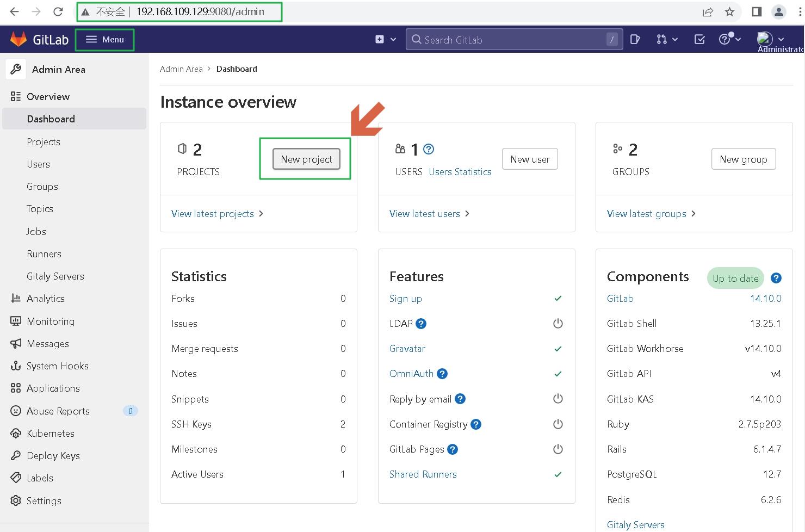Open Gitaly Servers in the sidebar

click(55, 276)
